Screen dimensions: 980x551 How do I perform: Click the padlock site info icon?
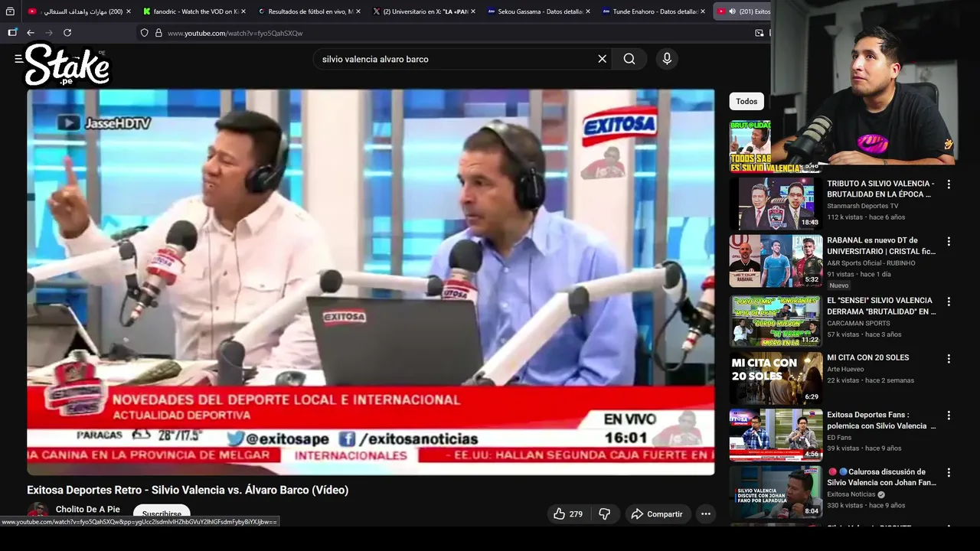158,33
